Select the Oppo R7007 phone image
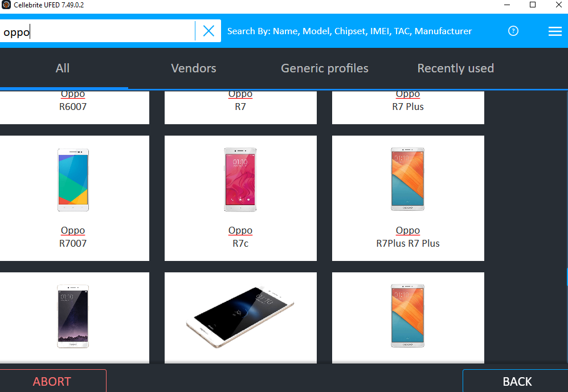 click(x=73, y=180)
